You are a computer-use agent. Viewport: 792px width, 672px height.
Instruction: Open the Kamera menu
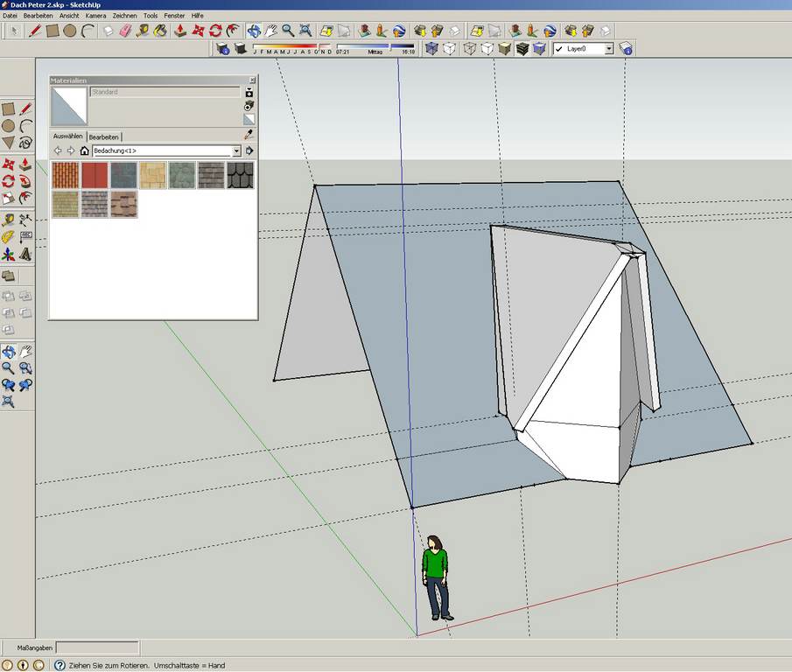tap(95, 16)
